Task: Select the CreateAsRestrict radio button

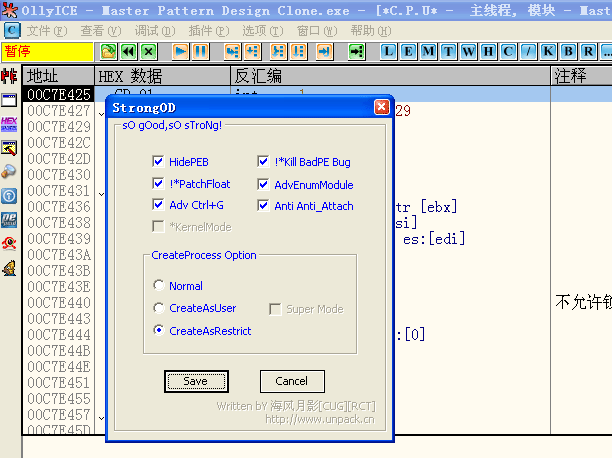Action: 158,330
